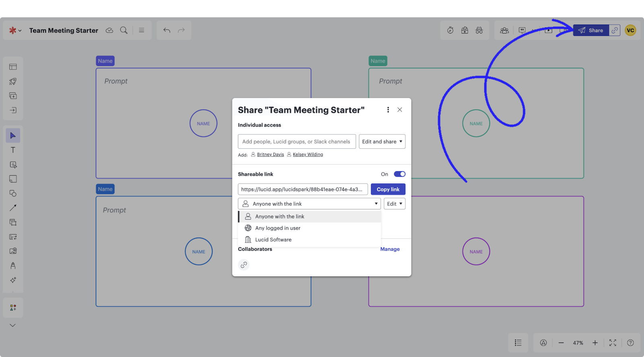Select the line arrow tool
The image size is (644, 357).
point(13,208)
